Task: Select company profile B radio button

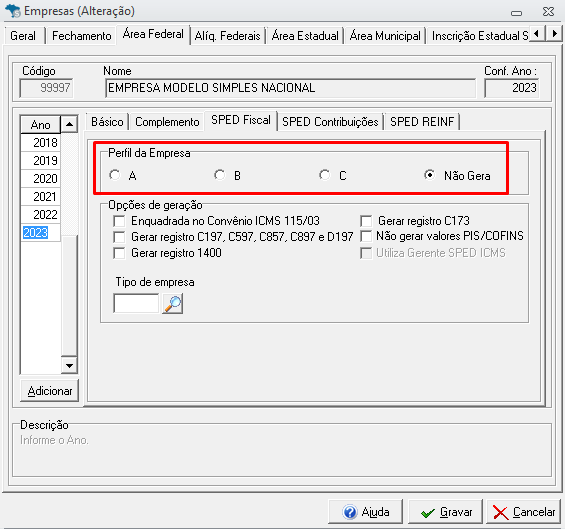Action: 219,175
